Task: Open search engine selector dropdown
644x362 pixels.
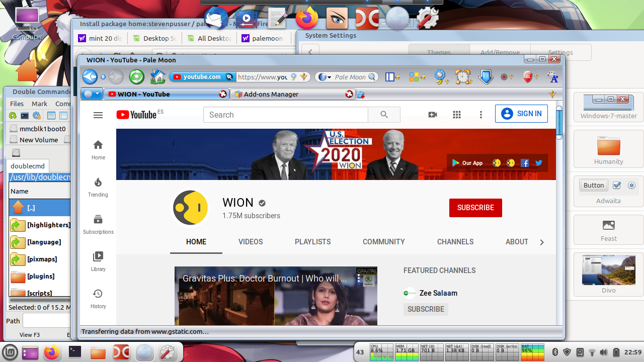Action: [x=325, y=77]
